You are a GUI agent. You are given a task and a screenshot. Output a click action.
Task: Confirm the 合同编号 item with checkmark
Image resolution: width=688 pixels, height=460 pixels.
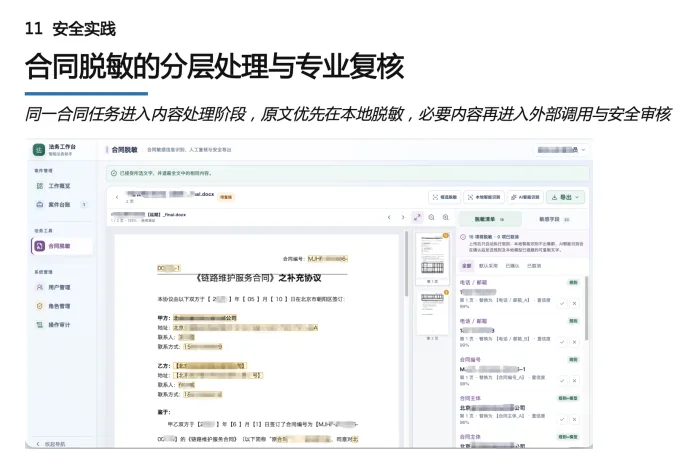562,381
